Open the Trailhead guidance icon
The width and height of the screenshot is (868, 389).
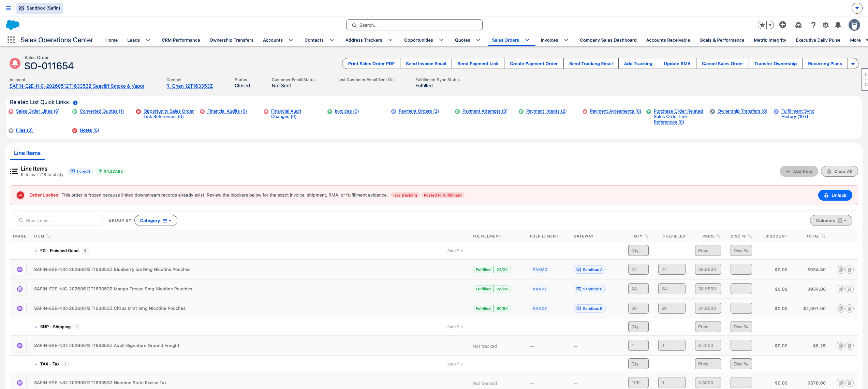(798, 25)
